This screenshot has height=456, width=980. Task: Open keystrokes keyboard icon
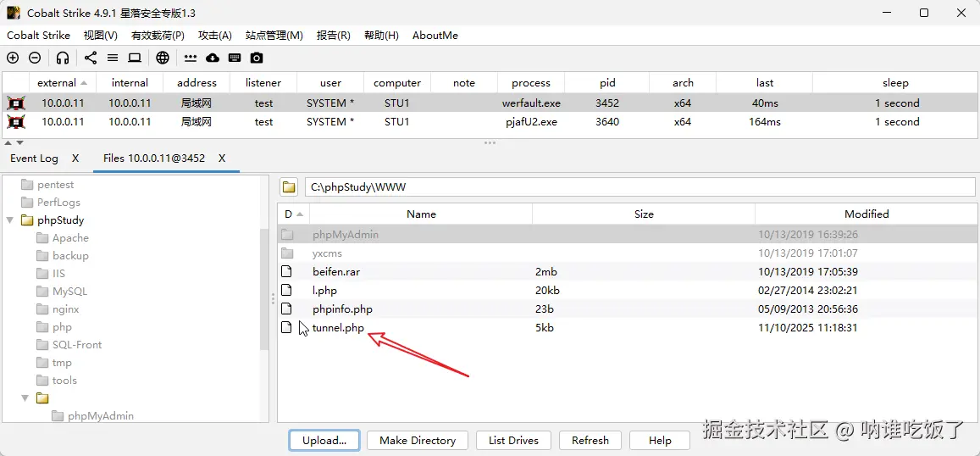click(235, 58)
